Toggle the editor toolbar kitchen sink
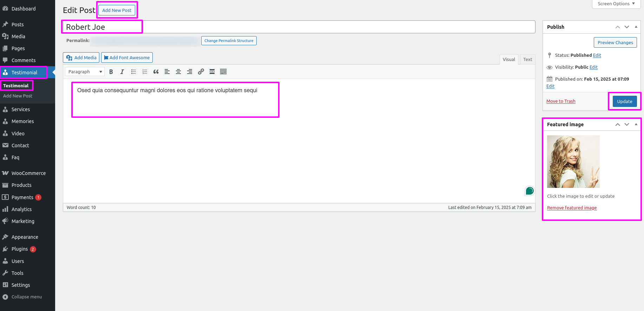Viewport: 644px width, 311px height. tap(223, 72)
